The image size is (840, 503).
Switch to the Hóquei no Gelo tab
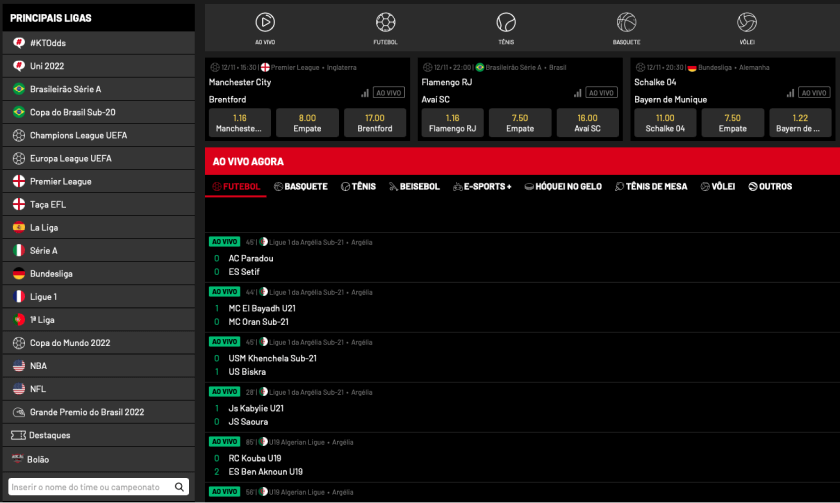pos(563,186)
